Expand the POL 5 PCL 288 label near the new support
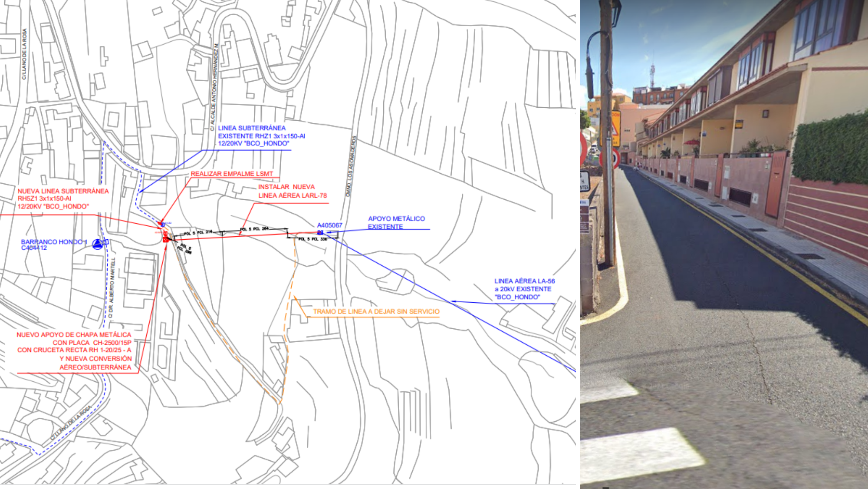This screenshot has width=868, height=489. (184, 249)
